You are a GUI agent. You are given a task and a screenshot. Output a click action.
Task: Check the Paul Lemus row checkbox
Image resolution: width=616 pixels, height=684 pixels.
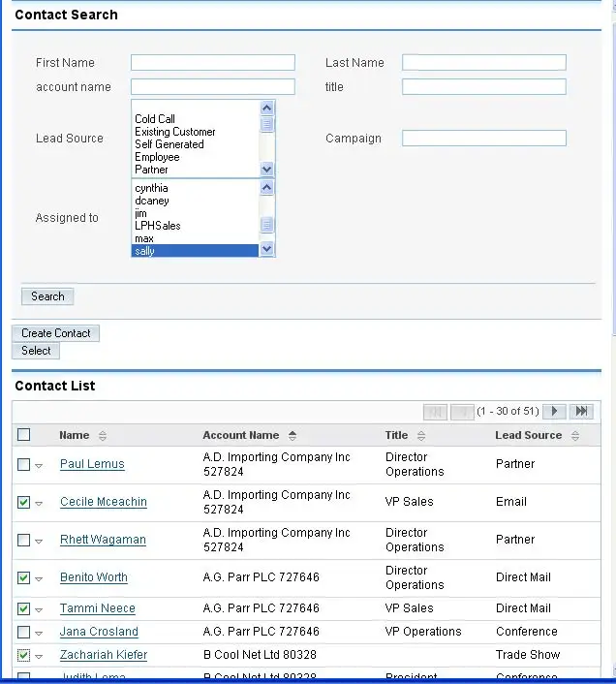coord(24,465)
